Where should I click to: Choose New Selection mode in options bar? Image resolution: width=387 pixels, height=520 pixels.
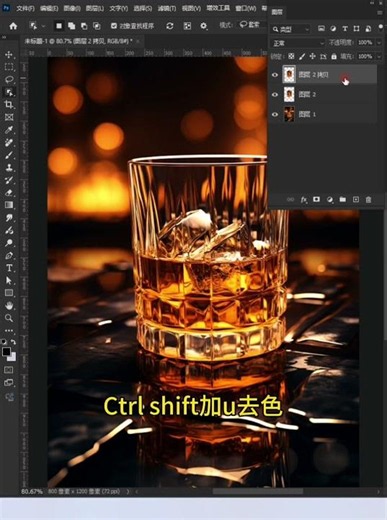point(59,26)
